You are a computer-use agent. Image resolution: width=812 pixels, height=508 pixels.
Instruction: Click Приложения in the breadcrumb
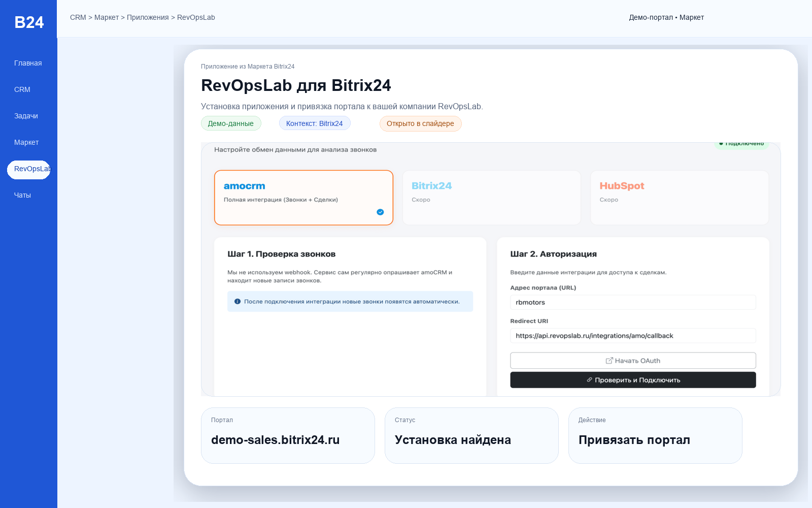pos(148,17)
